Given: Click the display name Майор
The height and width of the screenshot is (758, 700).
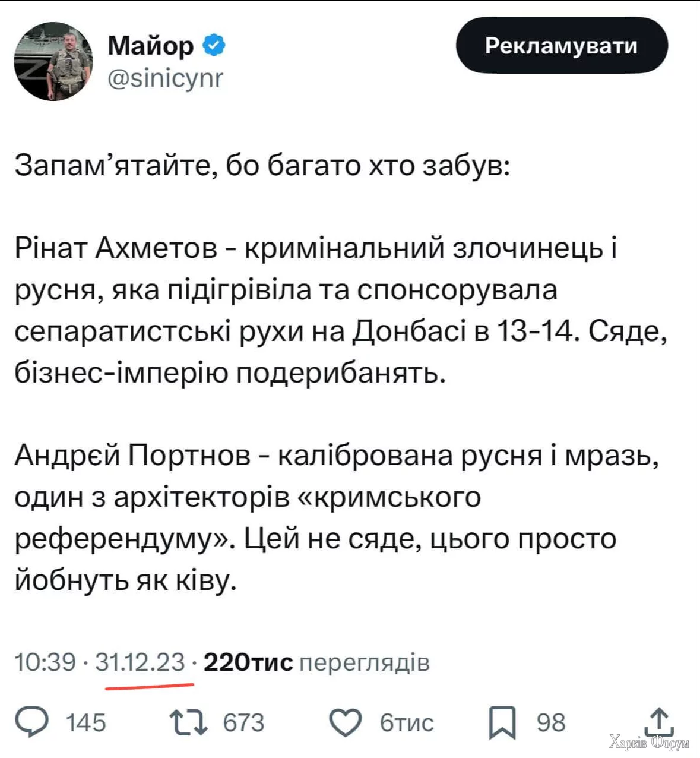Looking at the screenshot, I should click(151, 46).
